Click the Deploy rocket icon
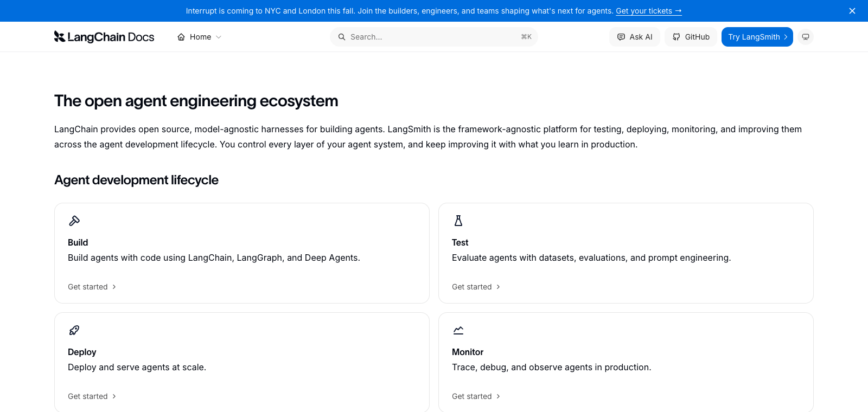868x412 pixels. pos(74,330)
